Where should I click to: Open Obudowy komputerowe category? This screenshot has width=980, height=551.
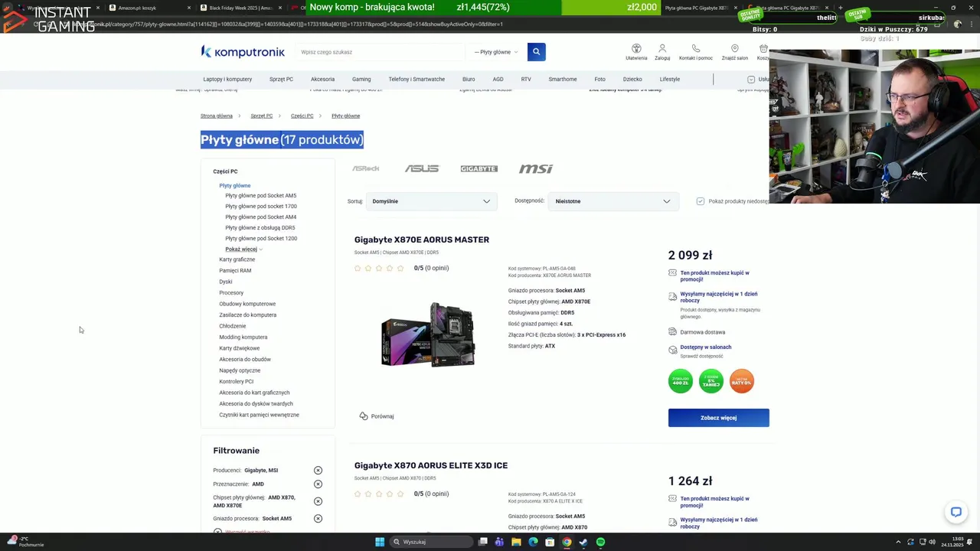coord(247,304)
